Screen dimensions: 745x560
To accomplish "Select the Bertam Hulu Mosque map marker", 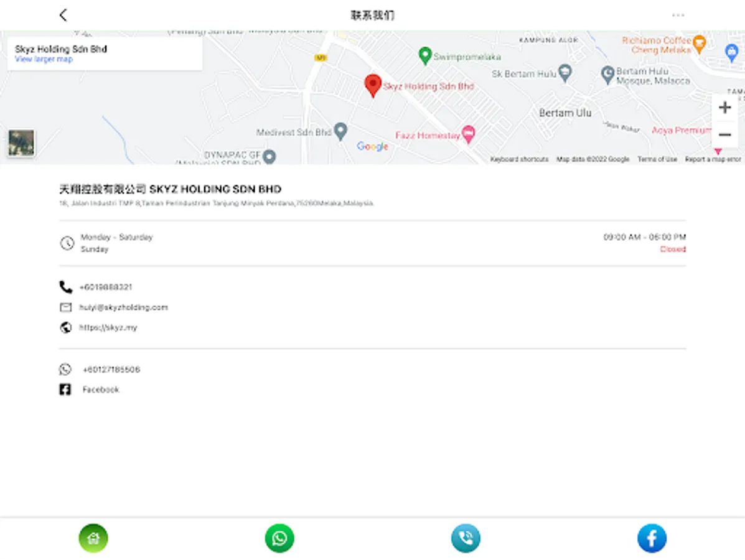I will tap(607, 75).
